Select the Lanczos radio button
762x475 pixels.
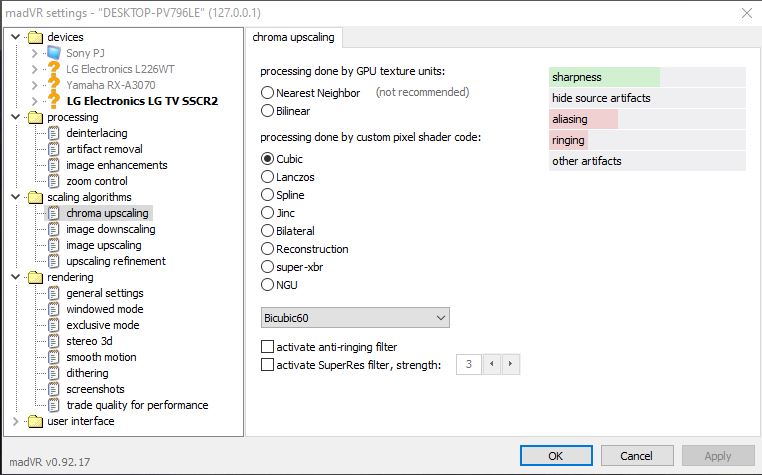[x=267, y=177]
